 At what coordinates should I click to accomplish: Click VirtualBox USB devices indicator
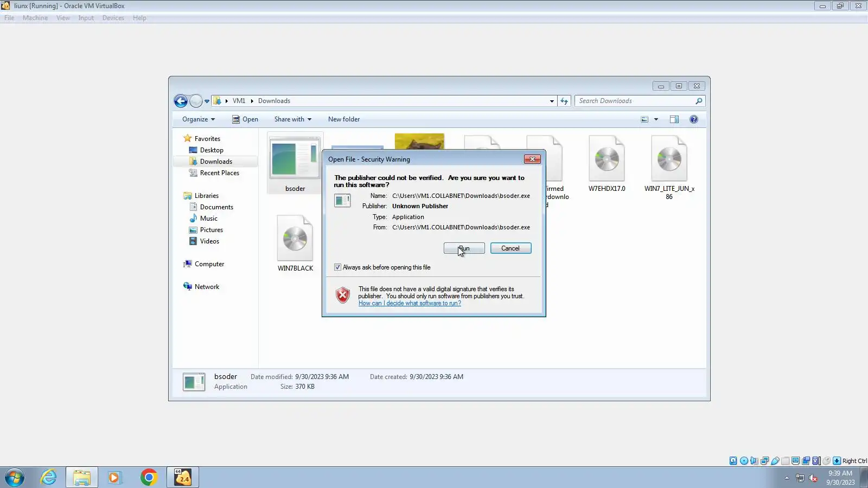click(x=775, y=461)
